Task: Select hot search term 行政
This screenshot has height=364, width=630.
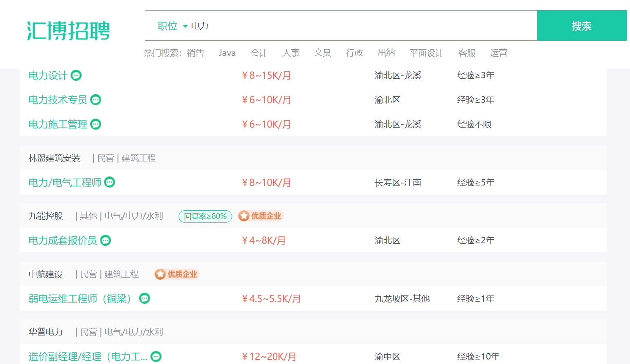Action: click(354, 53)
